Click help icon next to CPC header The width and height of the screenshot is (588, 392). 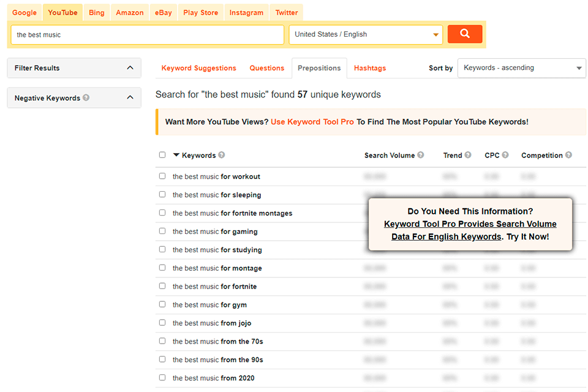(505, 155)
